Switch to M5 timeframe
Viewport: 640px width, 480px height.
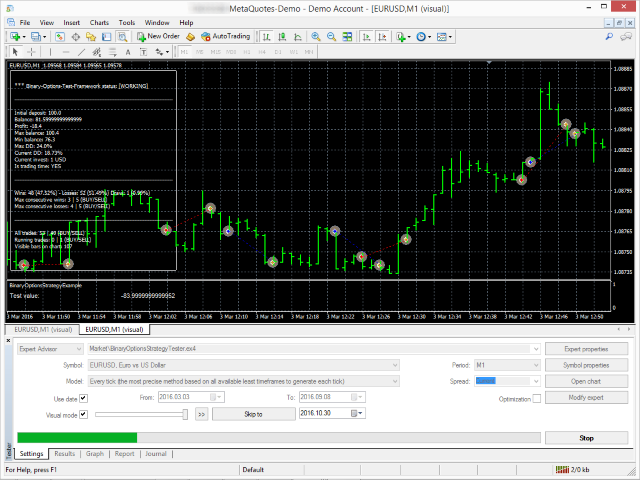coord(200,52)
